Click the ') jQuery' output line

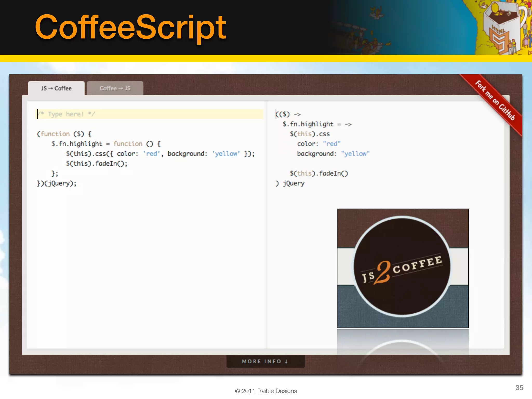click(x=290, y=183)
